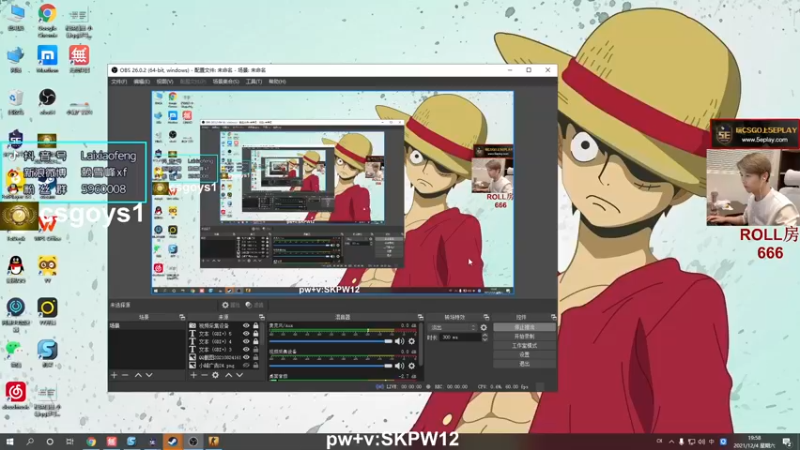Move source down arrow in Sources panel
The width and height of the screenshot is (800, 450).
[239, 375]
